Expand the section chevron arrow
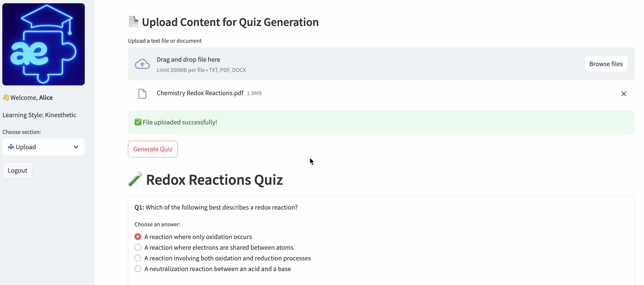The height and width of the screenshot is (285, 644). [76, 147]
